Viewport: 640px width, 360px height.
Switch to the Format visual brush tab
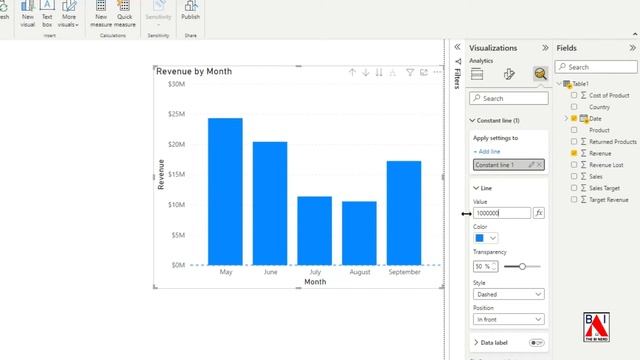coord(509,74)
